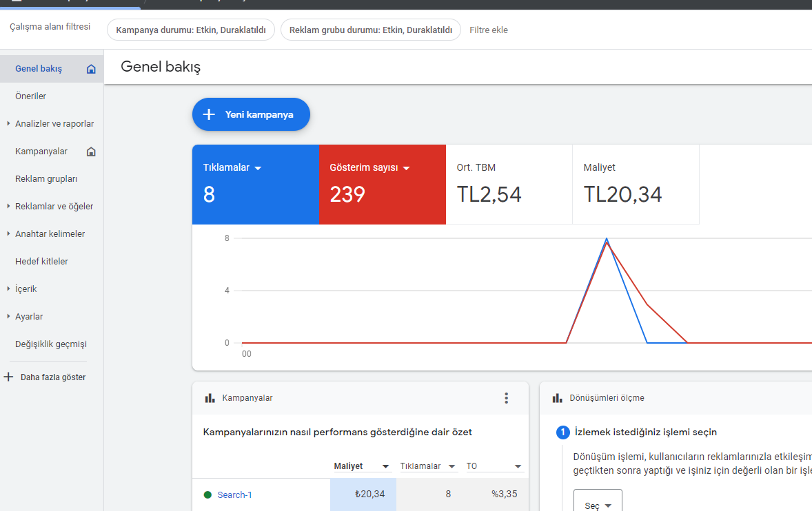Expand the İçerik section
Image resolution: width=812 pixels, height=511 pixels.
click(8, 289)
